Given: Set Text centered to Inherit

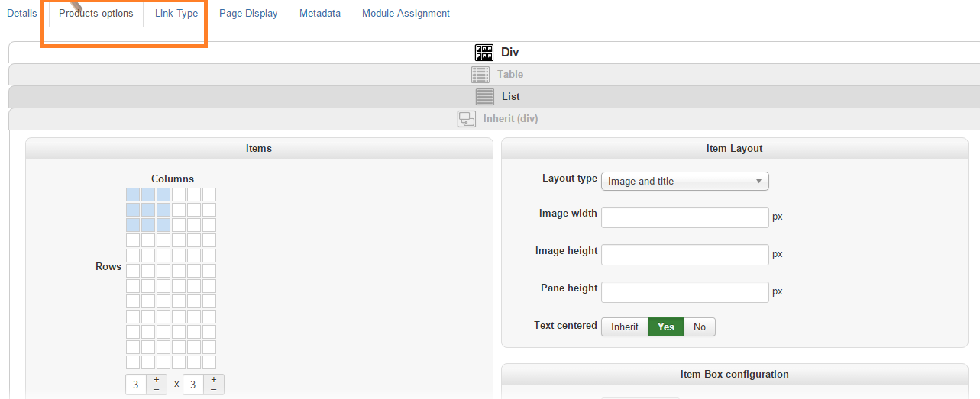Looking at the screenshot, I should pyautogui.click(x=625, y=327).
